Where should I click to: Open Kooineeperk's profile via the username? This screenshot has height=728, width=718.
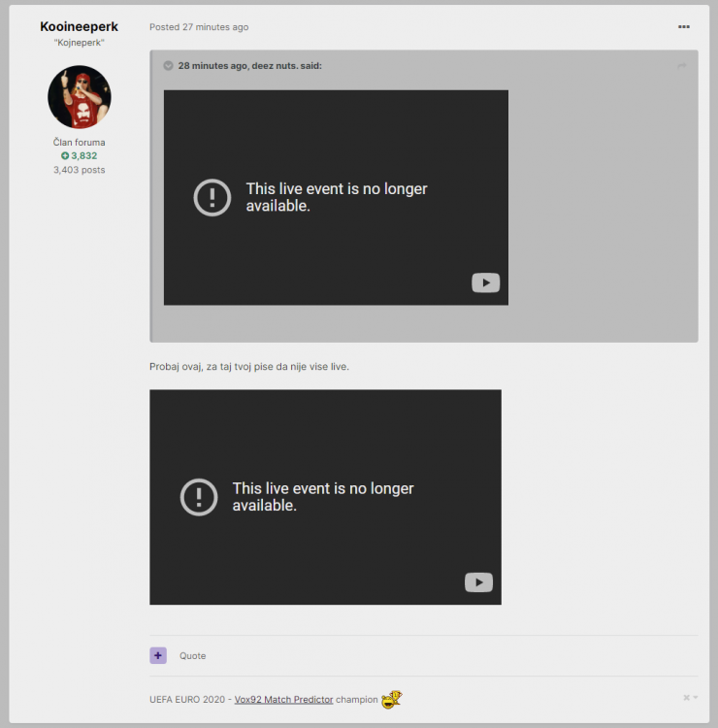79,26
